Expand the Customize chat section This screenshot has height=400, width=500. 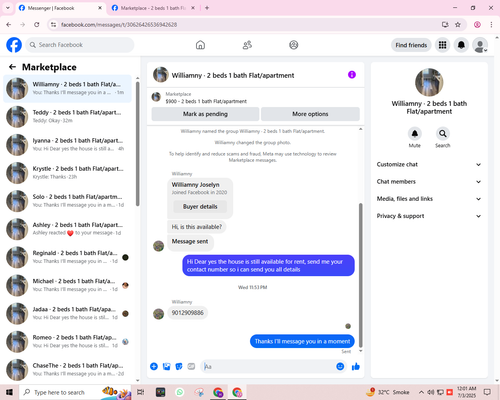[x=429, y=164]
